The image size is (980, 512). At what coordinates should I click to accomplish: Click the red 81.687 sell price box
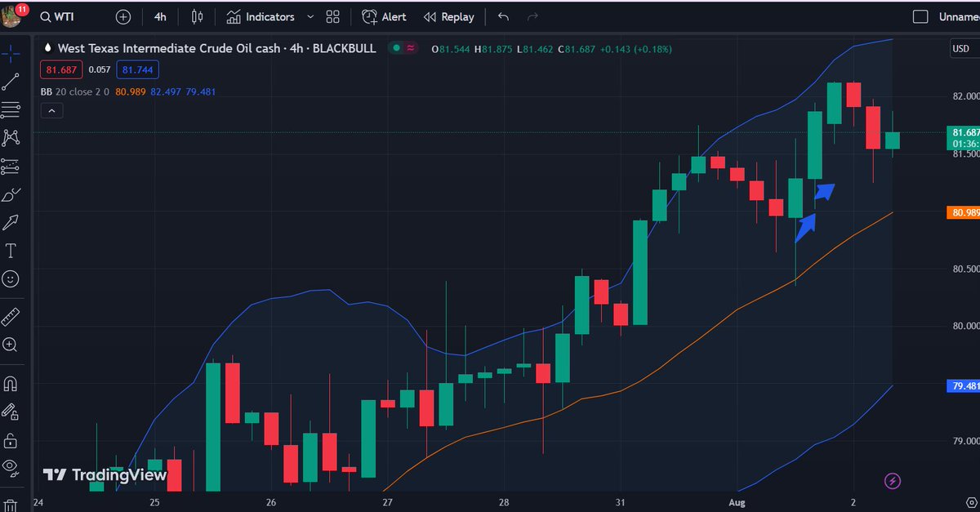[62, 69]
